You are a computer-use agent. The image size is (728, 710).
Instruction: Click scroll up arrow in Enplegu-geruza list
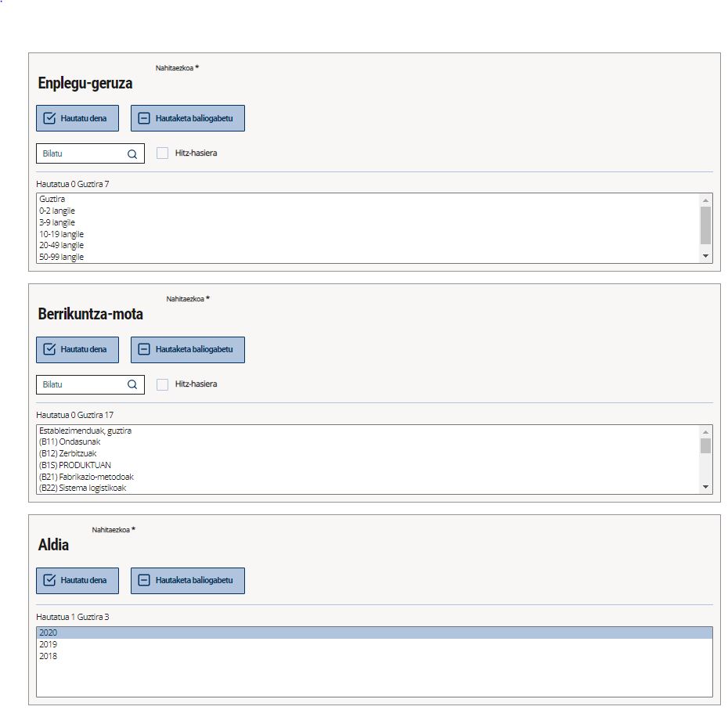click(705, 200)
